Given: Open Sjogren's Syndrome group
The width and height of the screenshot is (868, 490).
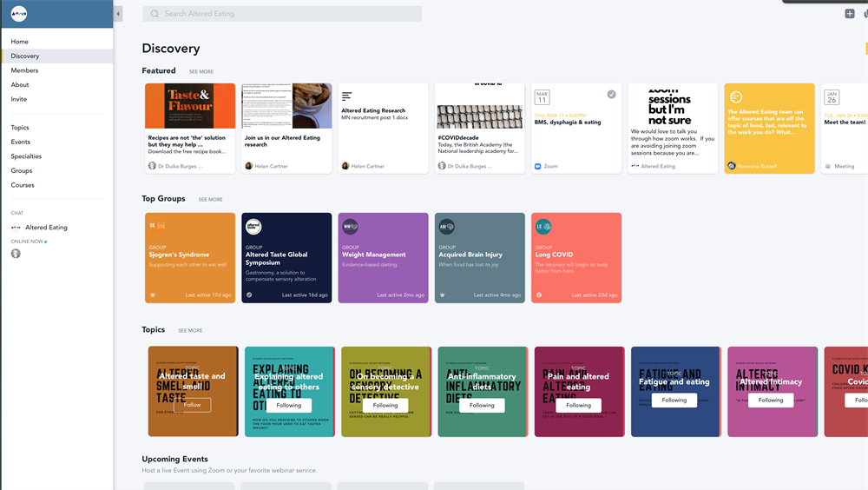Looking at the screenshot, I should coord(190,258).
